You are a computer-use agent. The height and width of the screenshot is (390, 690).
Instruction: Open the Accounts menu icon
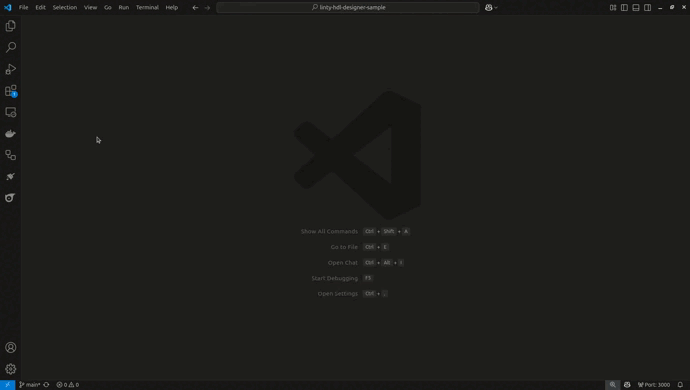pos(11,347)
